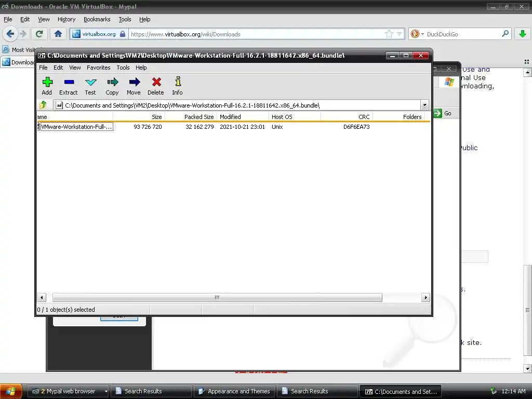Open the 7-Zip address path dropdown
This screenshot has width=532, height=399.
(x=424, y=105)
